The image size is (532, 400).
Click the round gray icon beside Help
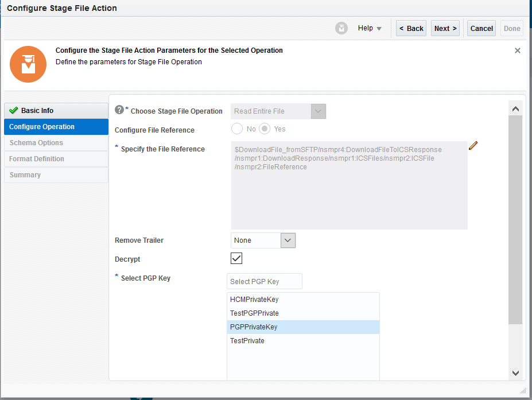[x=341, y=28]
